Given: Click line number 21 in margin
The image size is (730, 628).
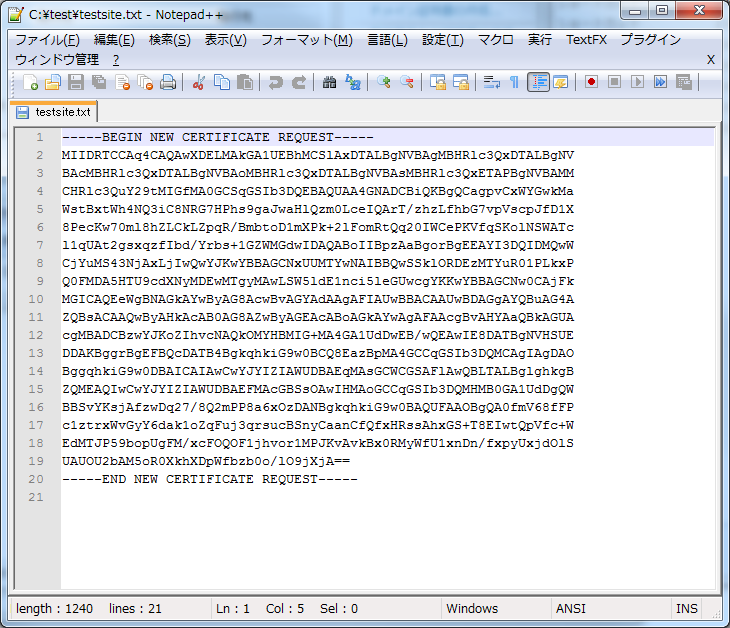Looking at the screenshot, I should point(36,497).
